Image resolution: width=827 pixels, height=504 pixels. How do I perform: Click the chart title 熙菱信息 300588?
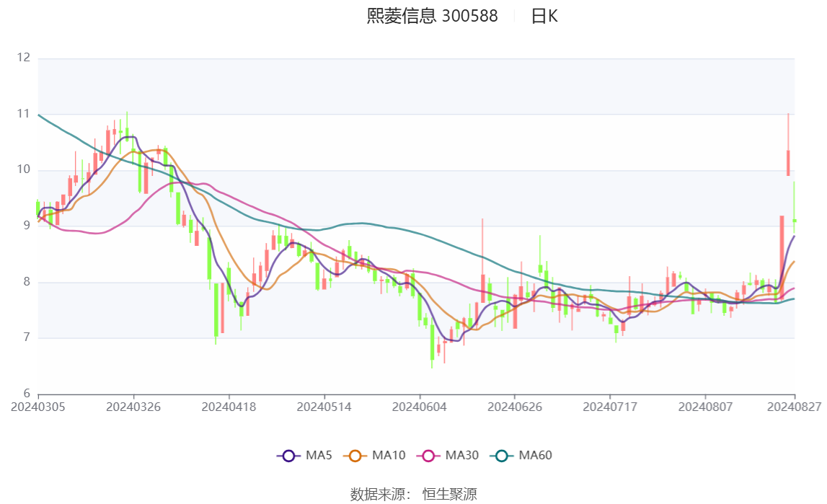[x=432, y=17]
